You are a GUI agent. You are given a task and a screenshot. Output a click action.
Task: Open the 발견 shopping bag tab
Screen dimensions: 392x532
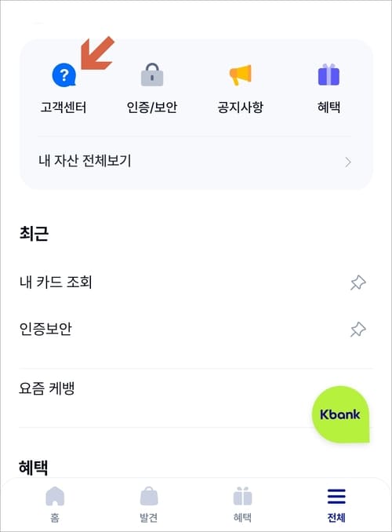click(149, 496)
